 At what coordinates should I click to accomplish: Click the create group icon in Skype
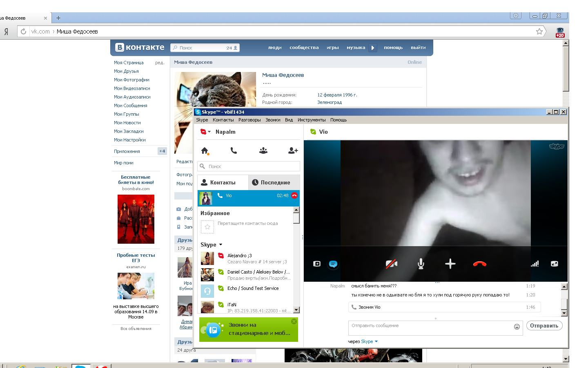point(263,150)
